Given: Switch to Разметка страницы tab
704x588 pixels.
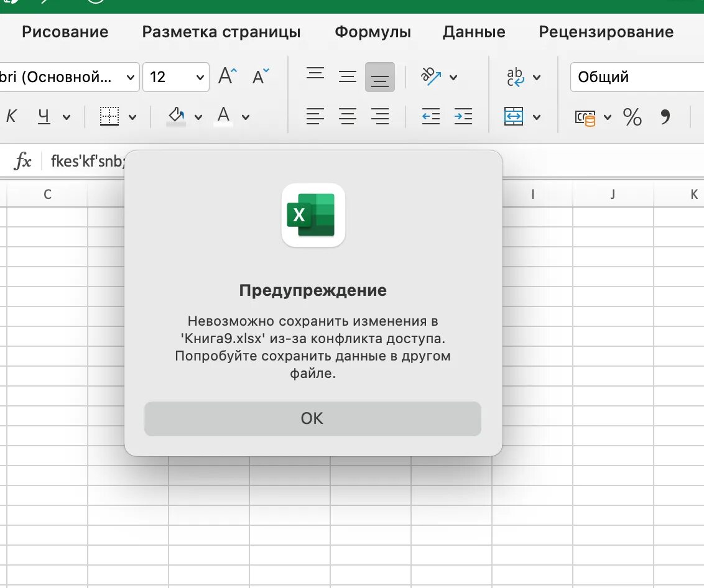Looking at the screenshot, I should [x=221, y=32].
